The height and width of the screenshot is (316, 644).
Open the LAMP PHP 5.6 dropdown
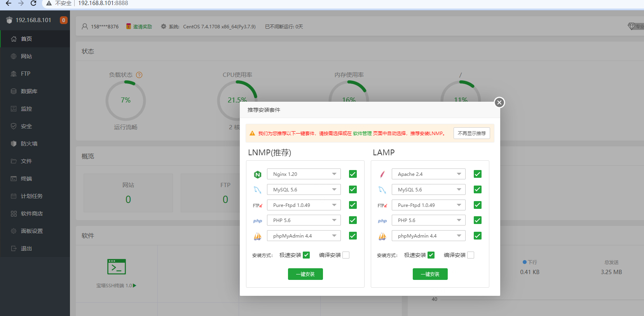(429, 220)
